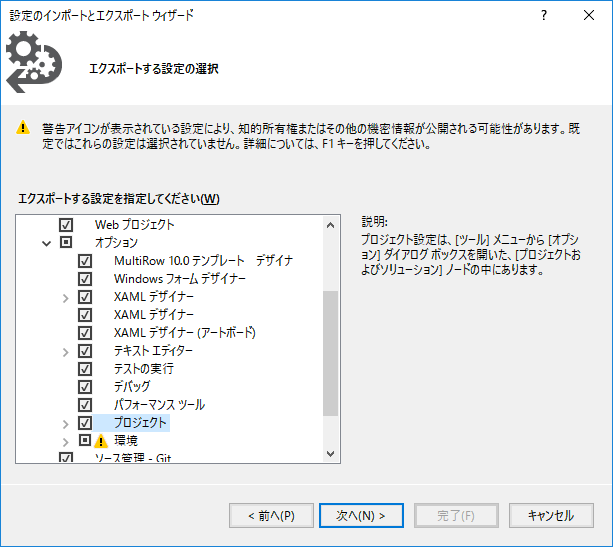Select the テキスト エディター item

point(153,351)
